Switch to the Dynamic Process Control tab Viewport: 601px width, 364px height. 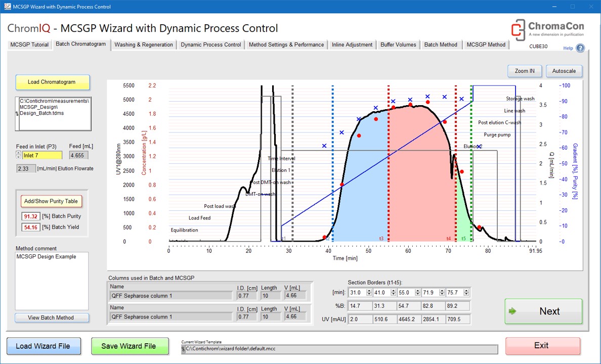point(211,44)
